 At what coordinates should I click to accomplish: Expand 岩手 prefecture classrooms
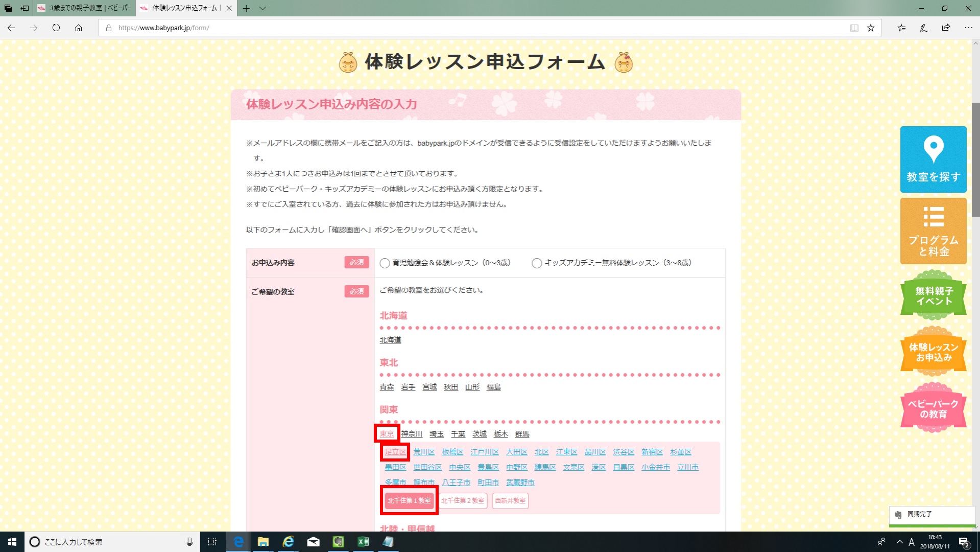click(408, 387)
